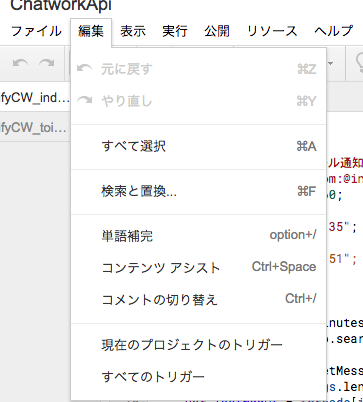Open the toolbar dropdown arrow beside the lightbulb
The image size is (363, 402).
(x=330, y=63)
